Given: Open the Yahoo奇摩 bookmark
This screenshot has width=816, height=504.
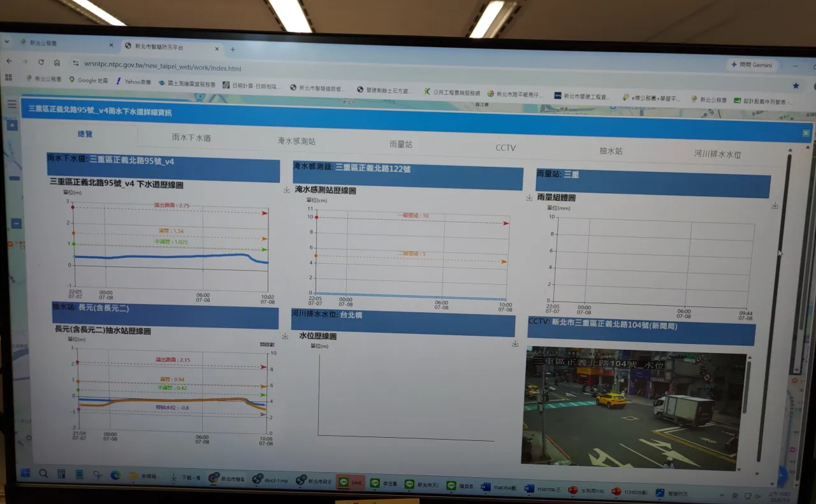Looking at the screenshot, I should [134, 82].
